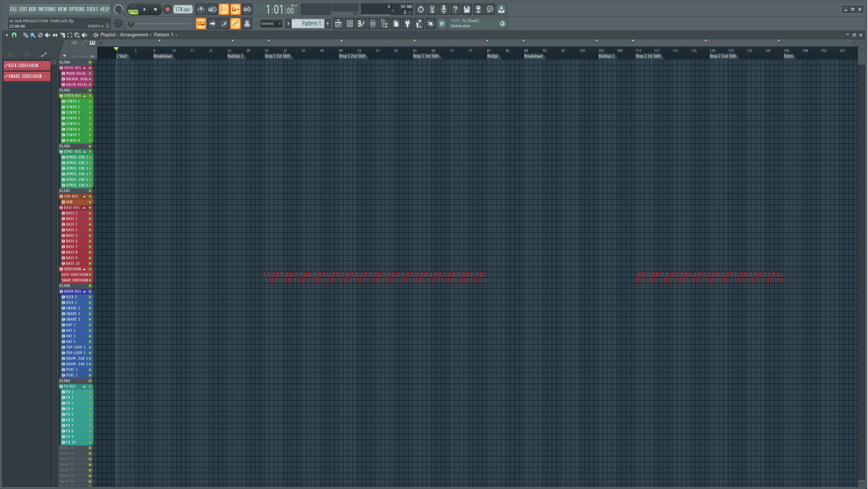Click the one-click audio recording microphone
Screen dimensions: 868x489
444,9
